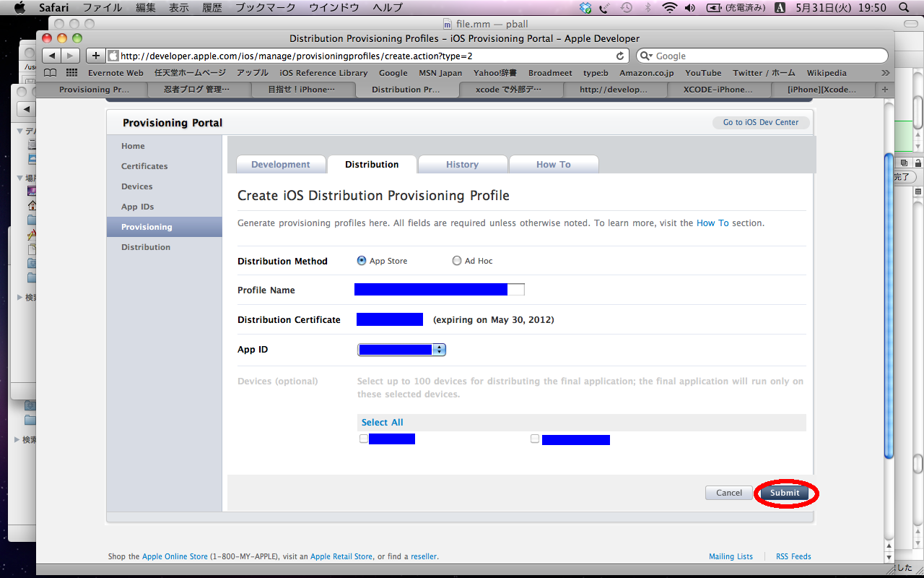The width and height of the screenshot is (924, 578).
Task: Show hidden bookmarks via overflow chevron
Action: 886,73
